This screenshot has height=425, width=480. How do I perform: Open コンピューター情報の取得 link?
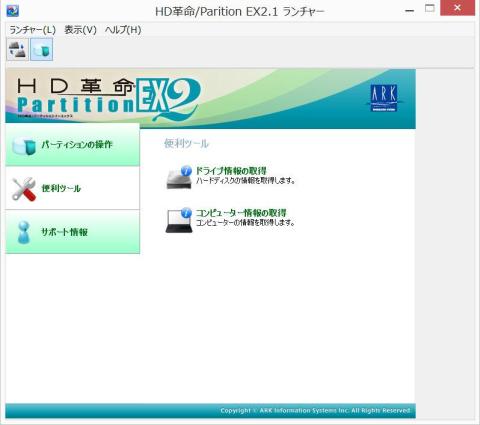(241, 213)
